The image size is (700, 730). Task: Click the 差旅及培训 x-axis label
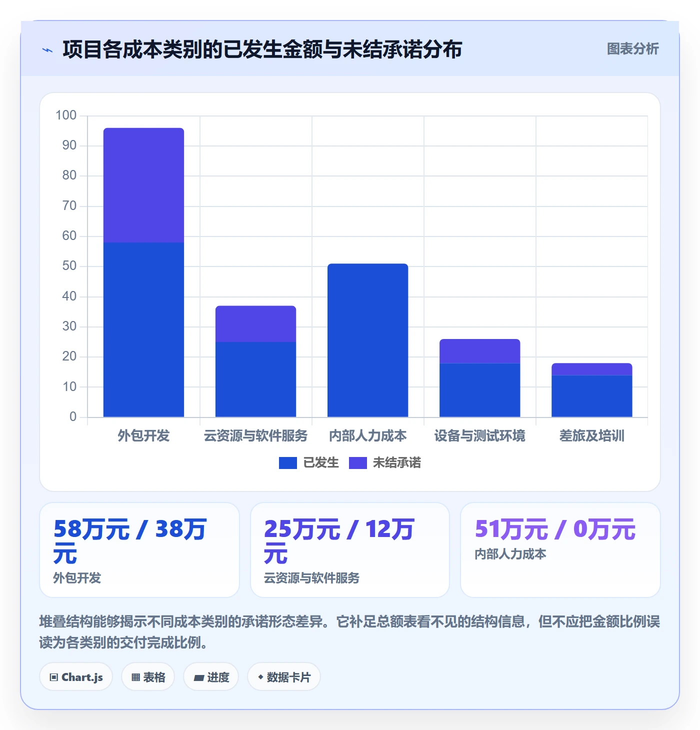coord(591,436)
